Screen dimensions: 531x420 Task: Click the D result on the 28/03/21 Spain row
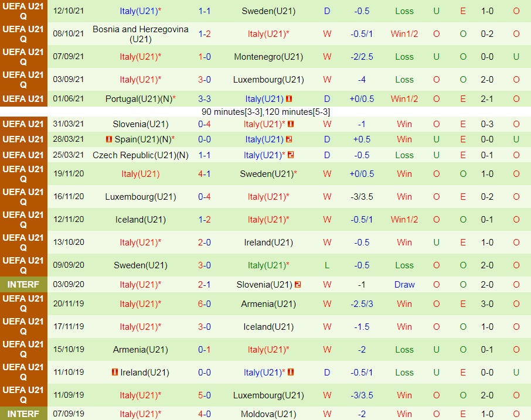coord(327,139)
